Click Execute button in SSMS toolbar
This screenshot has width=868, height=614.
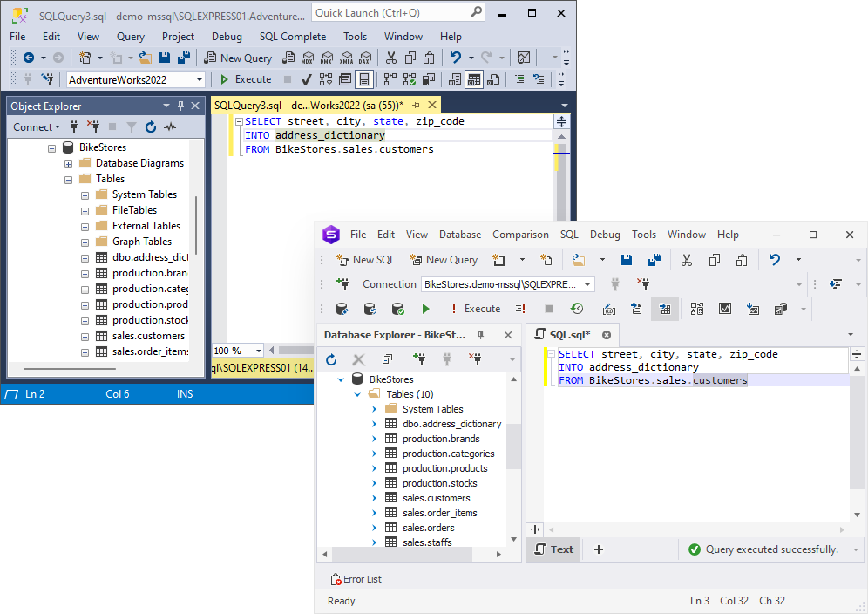click(x=246, y=79)
